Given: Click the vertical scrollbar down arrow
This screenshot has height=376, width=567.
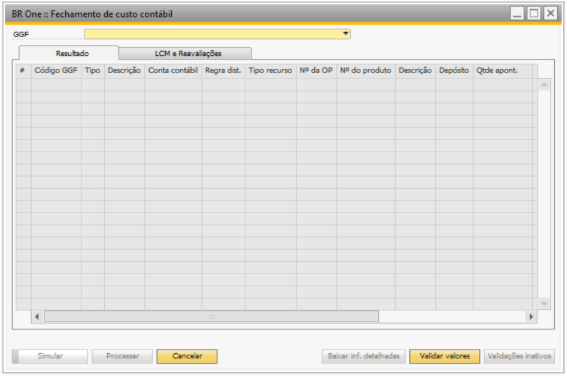Looking at the screenshot, I should [544, 303].
